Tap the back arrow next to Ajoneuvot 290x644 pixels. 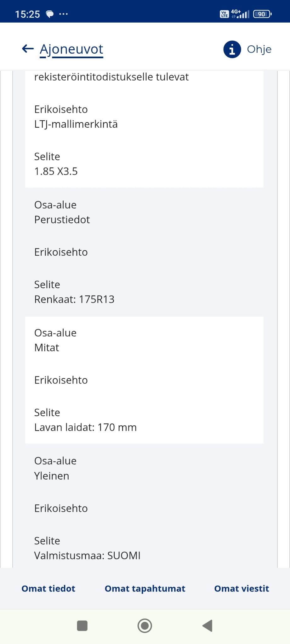[x=28, y=49]
